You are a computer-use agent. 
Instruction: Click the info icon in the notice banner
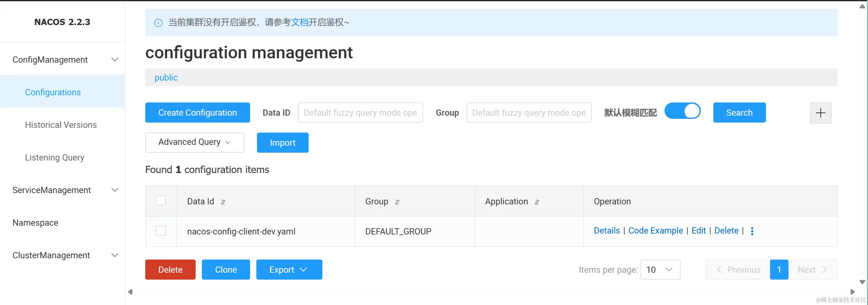coord(158,23)
